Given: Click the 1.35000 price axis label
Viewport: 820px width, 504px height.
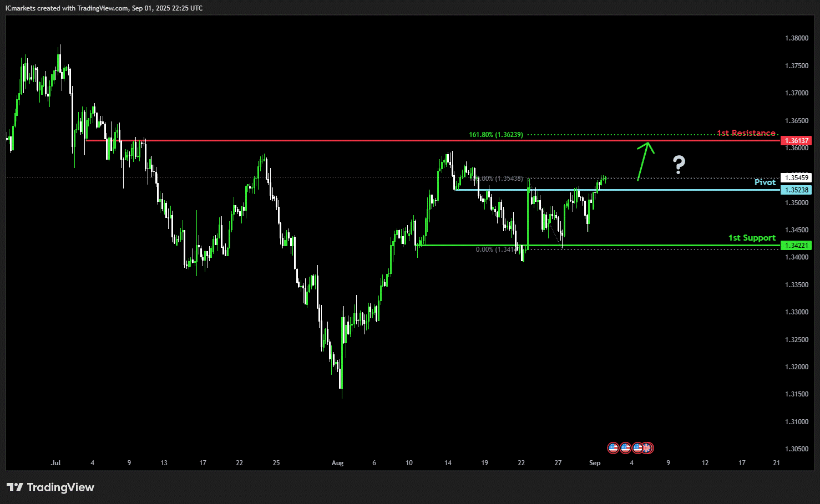Looking at the screenshot, I should 797,203.
